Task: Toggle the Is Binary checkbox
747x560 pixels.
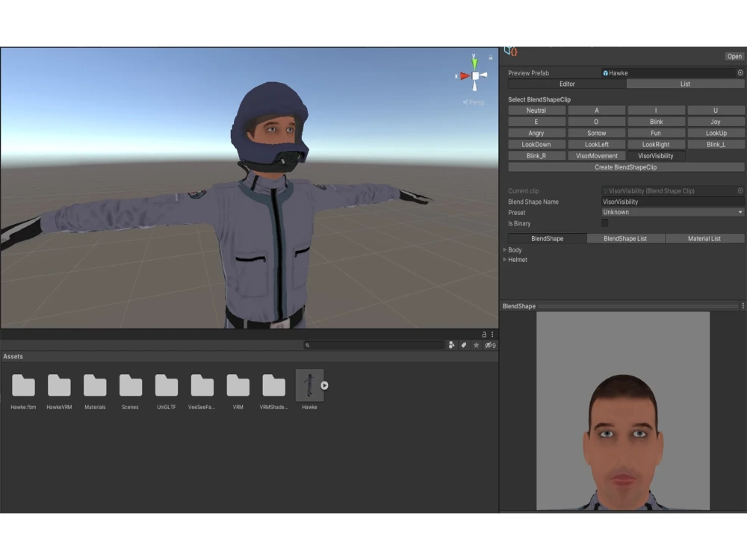Action: 604,223
